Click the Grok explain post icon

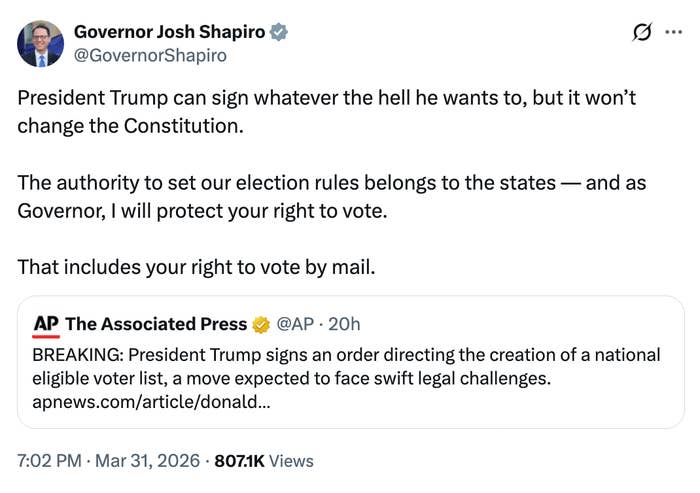(643, 32)
